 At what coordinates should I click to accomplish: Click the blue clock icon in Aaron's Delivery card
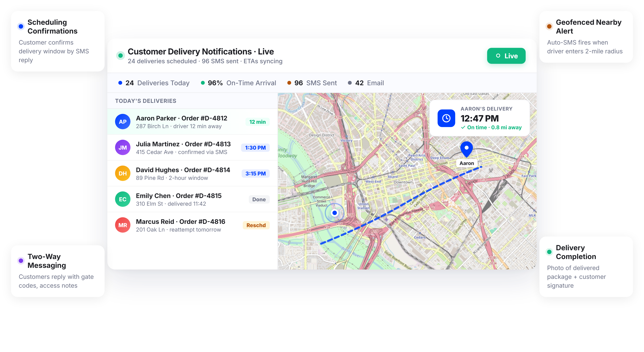click(446, 118)
